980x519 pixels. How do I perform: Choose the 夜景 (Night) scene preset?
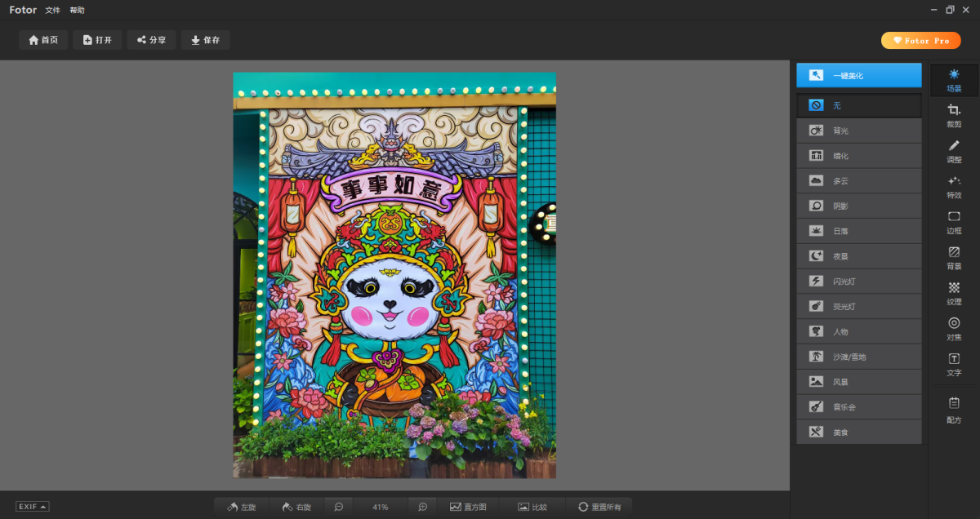[x=859, y=256]
